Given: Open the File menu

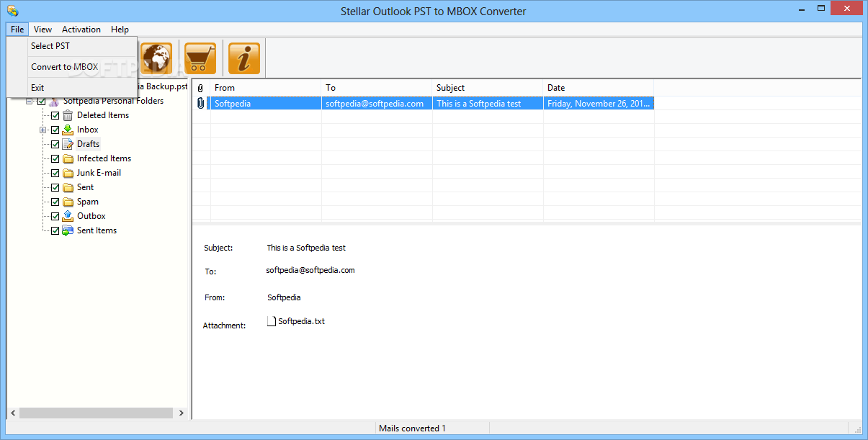Looking at the screenshot, I should [x=17, y=30].
